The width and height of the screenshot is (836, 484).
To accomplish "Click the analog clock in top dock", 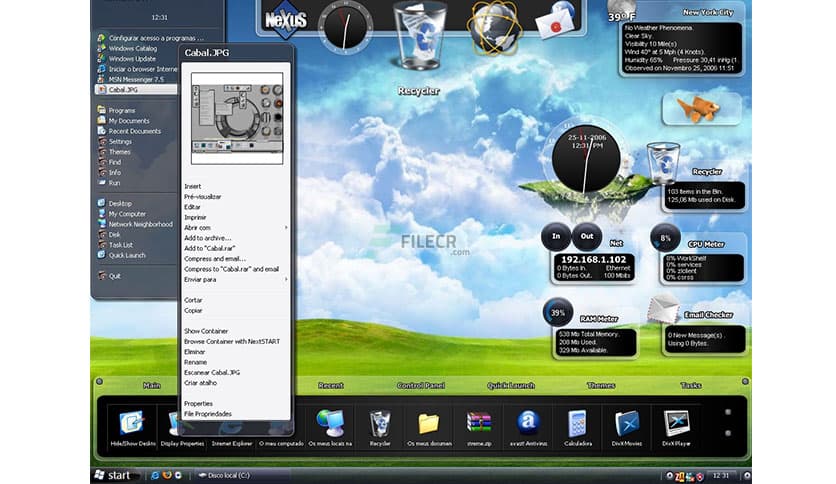I will coord(345,27).
